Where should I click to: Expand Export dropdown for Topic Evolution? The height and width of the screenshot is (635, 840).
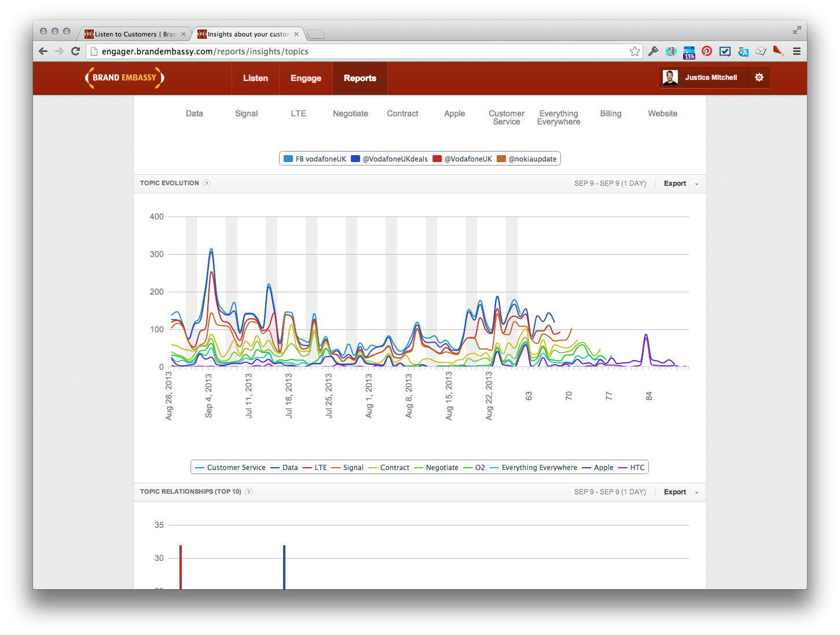click(x=681, y=183)
